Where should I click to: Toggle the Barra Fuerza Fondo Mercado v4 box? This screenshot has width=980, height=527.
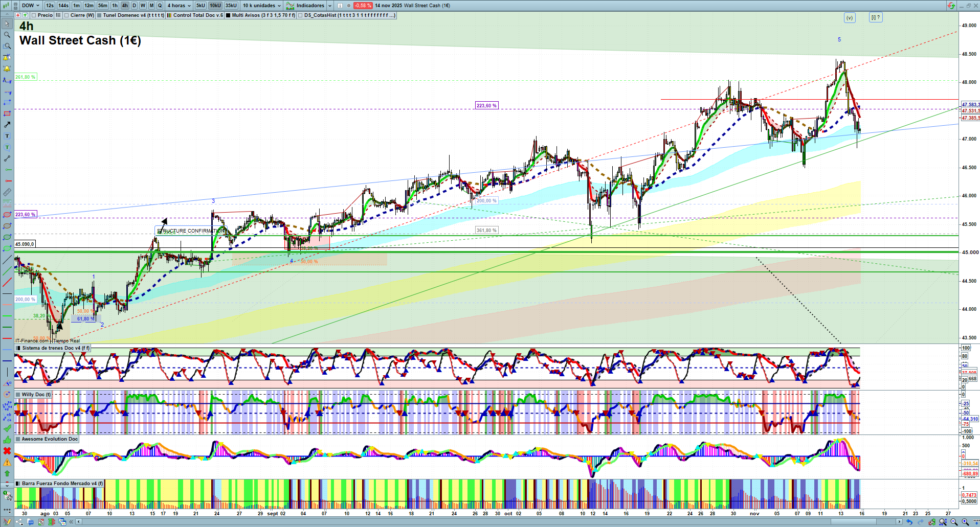pyautogui.click(x=18, y=484)
